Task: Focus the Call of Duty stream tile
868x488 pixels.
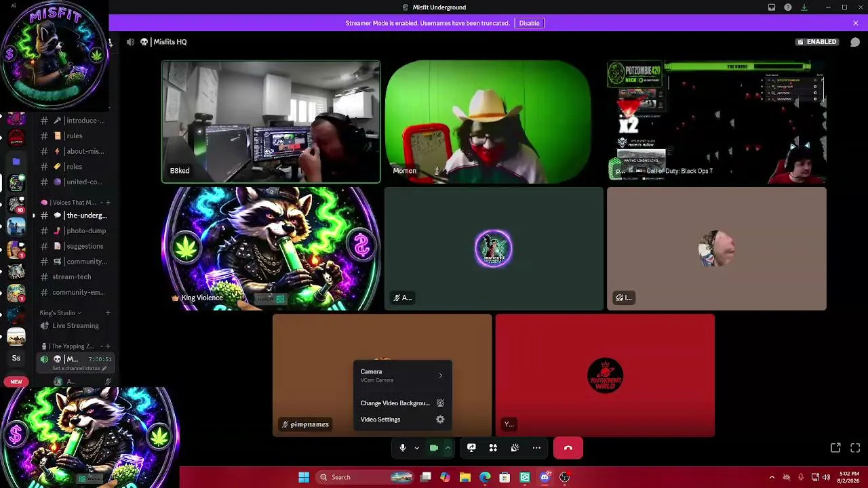Action: click(x=717, y=122)
